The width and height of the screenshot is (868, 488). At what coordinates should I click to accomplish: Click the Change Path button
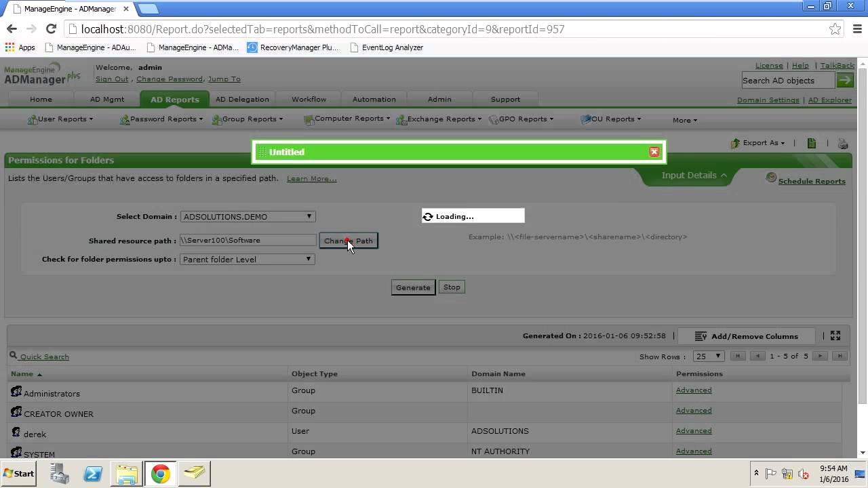(349, 241)
